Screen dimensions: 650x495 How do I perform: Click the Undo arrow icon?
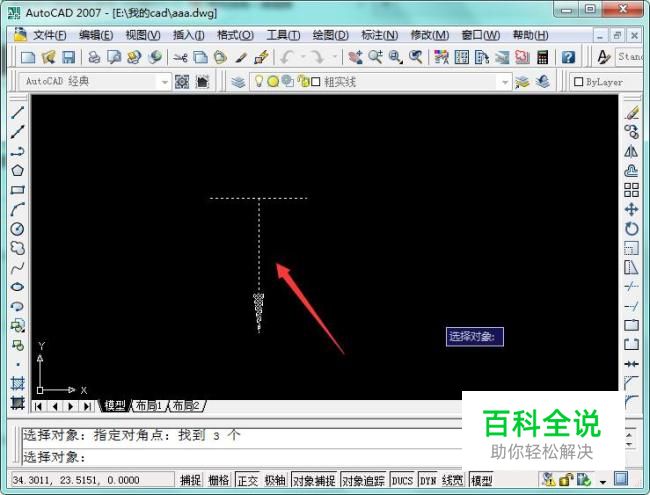[x=288, y=57]
